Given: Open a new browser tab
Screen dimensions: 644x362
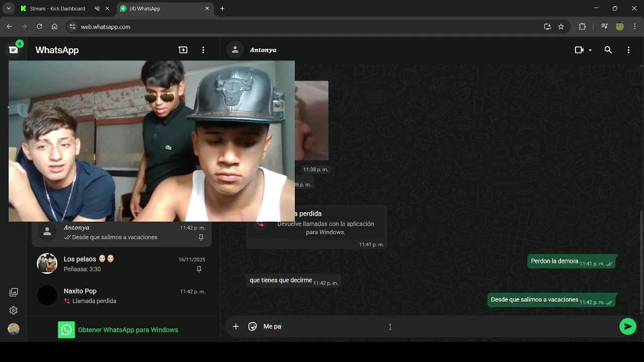Looking at the screenshot, I should 222,9.
